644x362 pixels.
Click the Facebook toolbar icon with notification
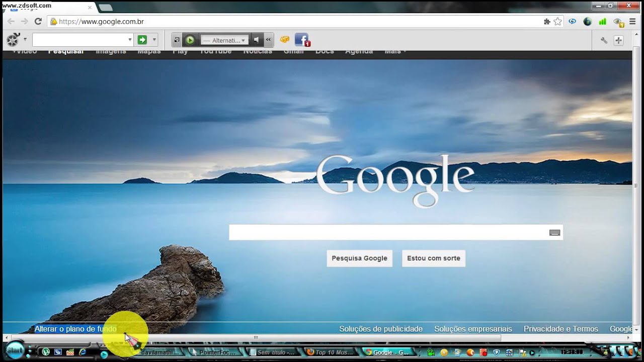pos(302,40)
